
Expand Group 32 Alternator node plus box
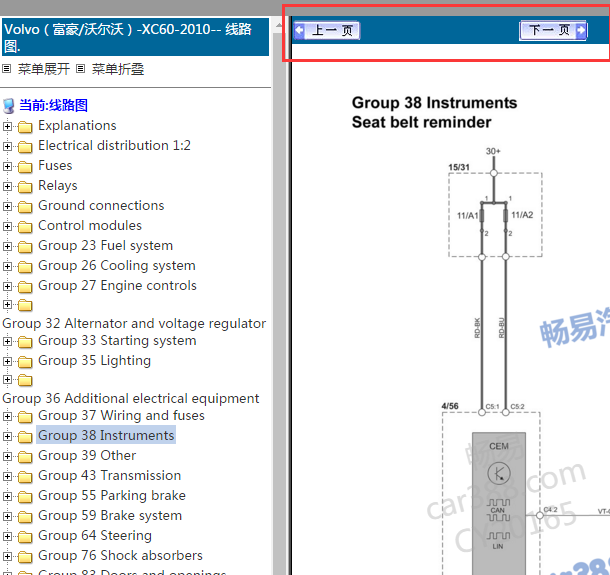pos(7,304)
